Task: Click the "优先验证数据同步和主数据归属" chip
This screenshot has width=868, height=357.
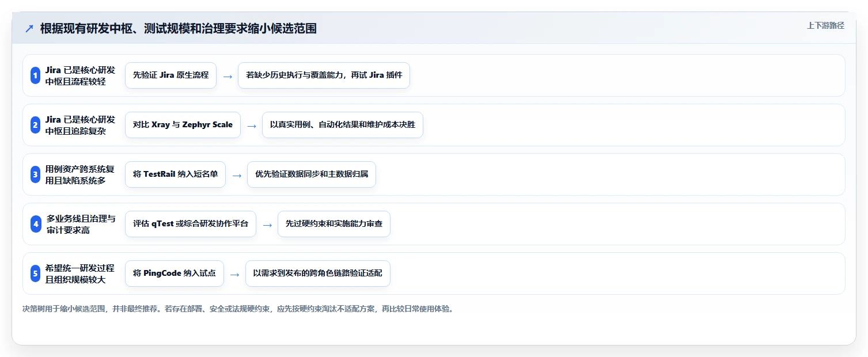Action: point(311,174)
